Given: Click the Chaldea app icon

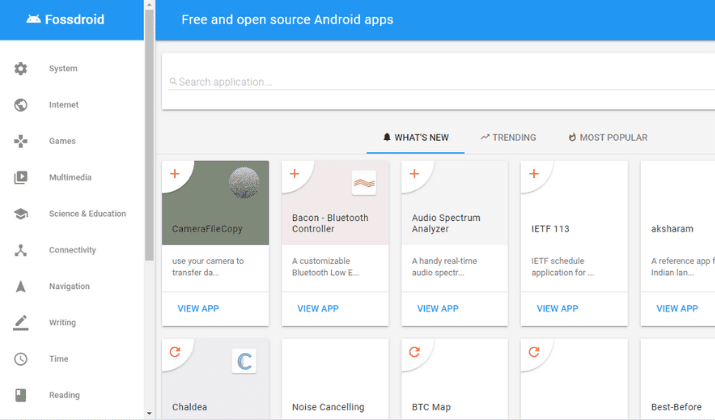Looking at the screenshot, I should pyautogui.click(x=244, y=361).
